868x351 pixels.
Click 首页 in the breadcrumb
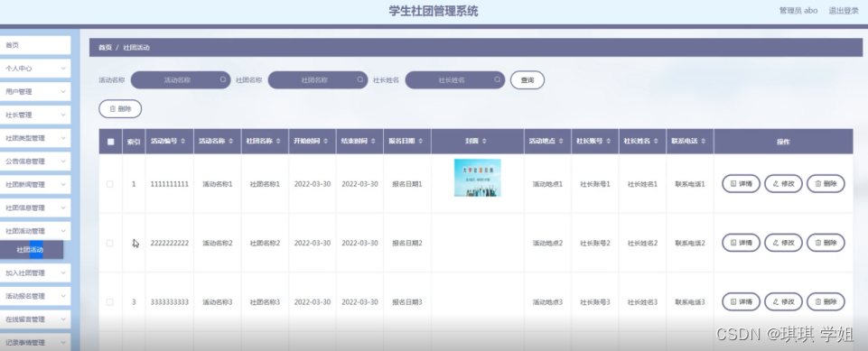[x=105, y=48]
